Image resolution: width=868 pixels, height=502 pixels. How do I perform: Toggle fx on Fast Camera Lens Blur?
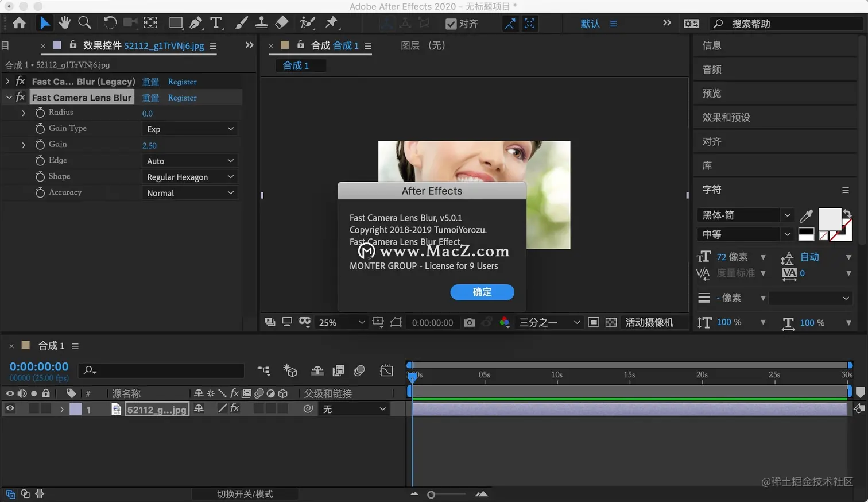coord(21,97)
